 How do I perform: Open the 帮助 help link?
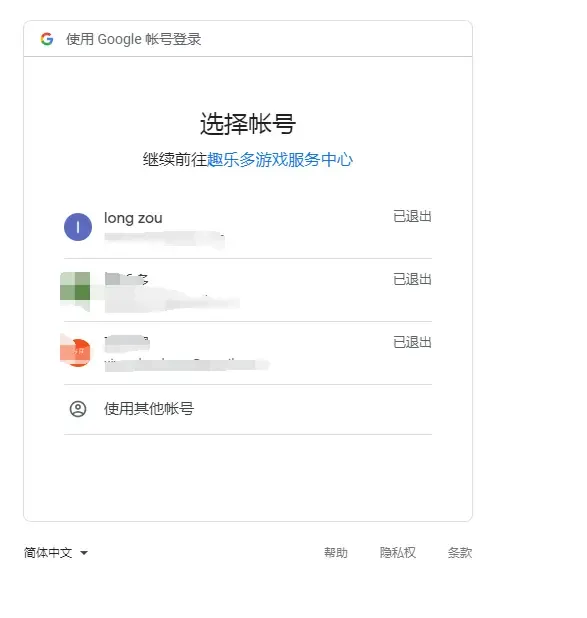(336, 553)
